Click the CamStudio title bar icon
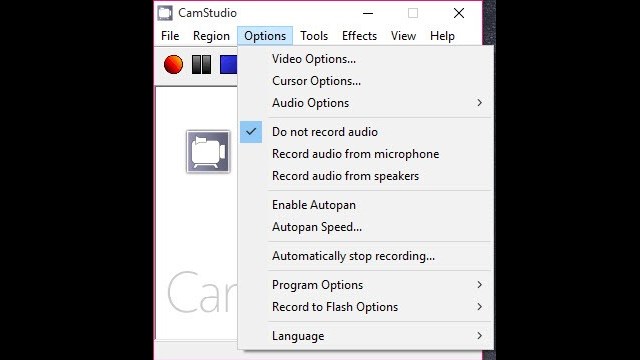This screenshot has height=360, width=640. pos(165,13)
